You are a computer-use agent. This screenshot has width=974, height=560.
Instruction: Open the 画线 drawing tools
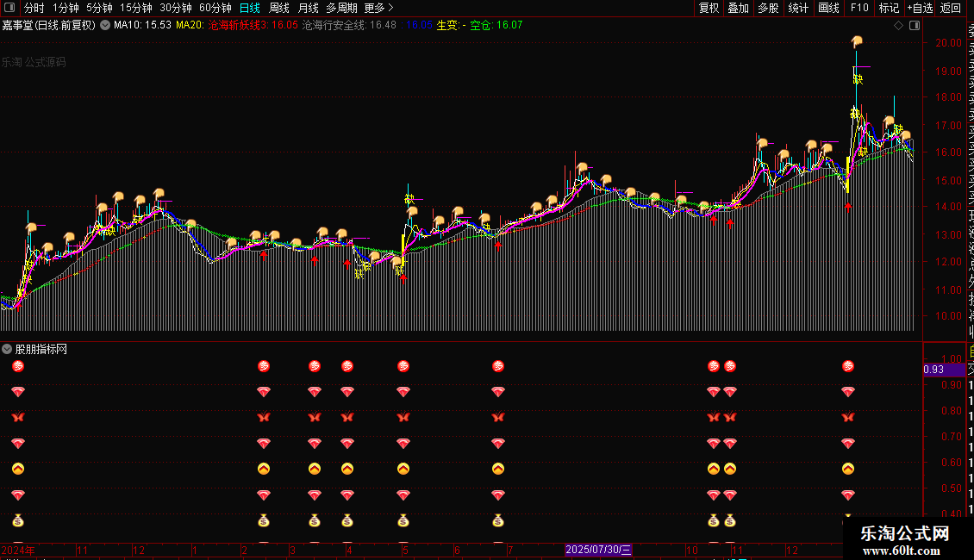pyautogui.click(x=828, y=8)
